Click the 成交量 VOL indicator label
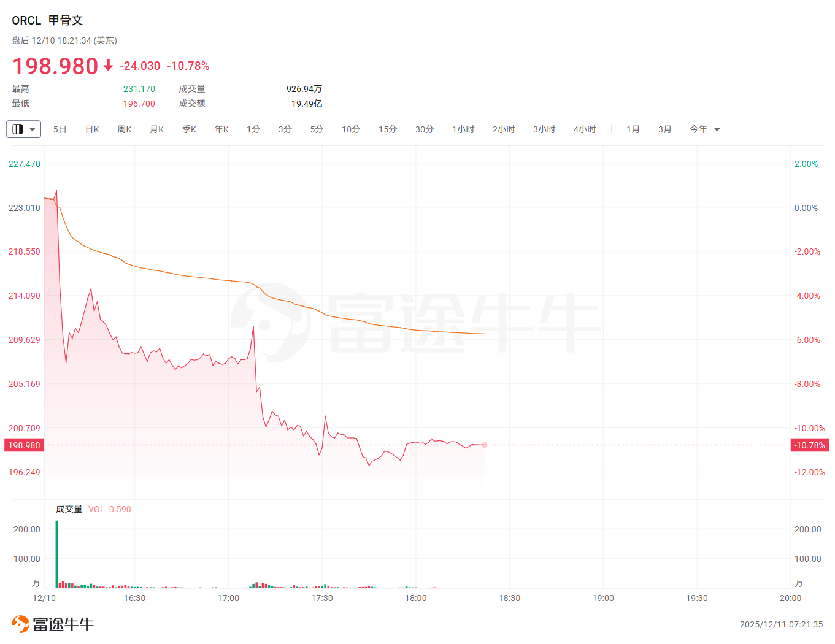This screenshot has width=835, height=644. click(93, 509)
